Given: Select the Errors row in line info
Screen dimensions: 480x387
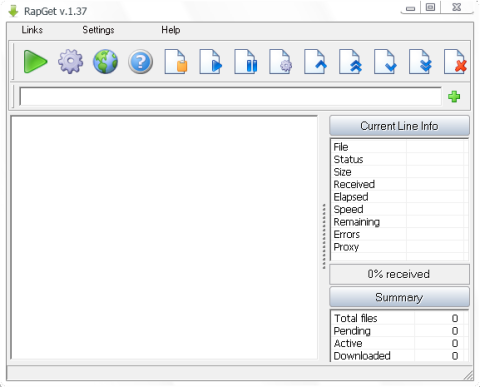Looking at the screenshot, I should [399, 234].
